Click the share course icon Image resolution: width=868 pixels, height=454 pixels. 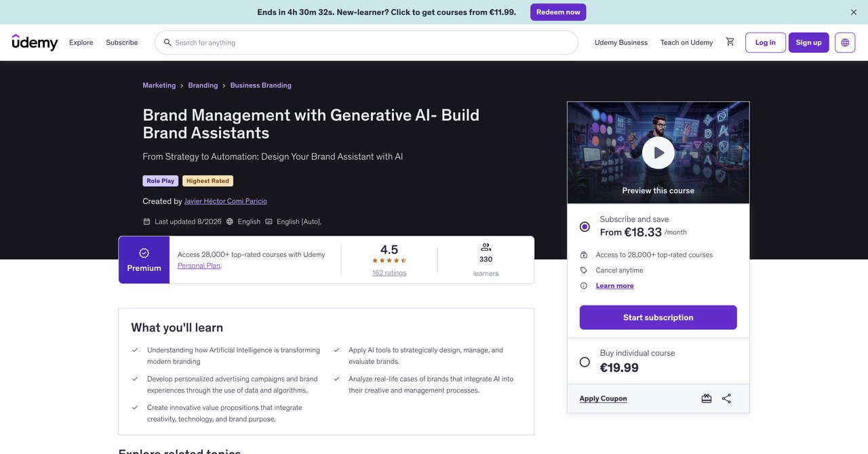pyautogui.click(x=726, y=398)
